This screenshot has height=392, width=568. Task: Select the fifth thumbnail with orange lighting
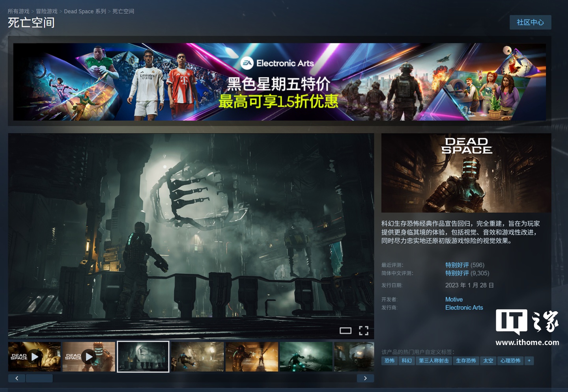pos(252,357)
